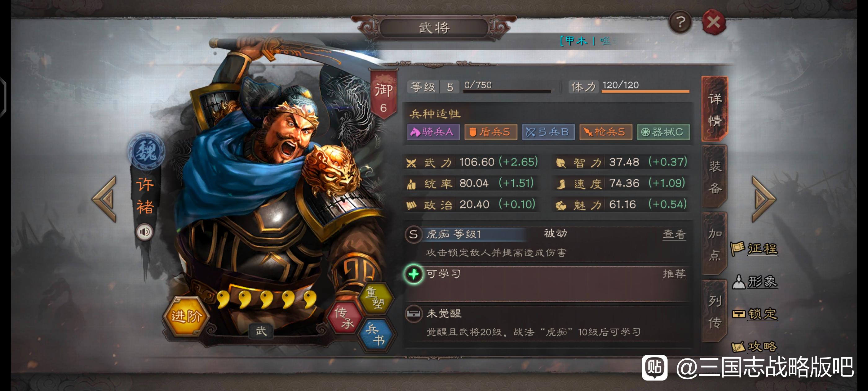Toggle the 锁定 lock option

click(755, 314)
